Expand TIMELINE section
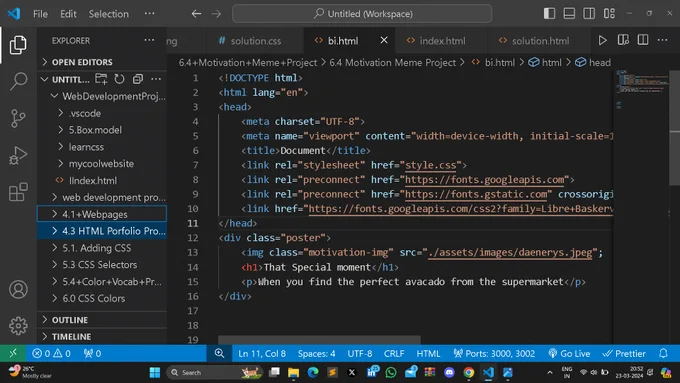This screenshot has width=680, height=383. coord(102,337)
